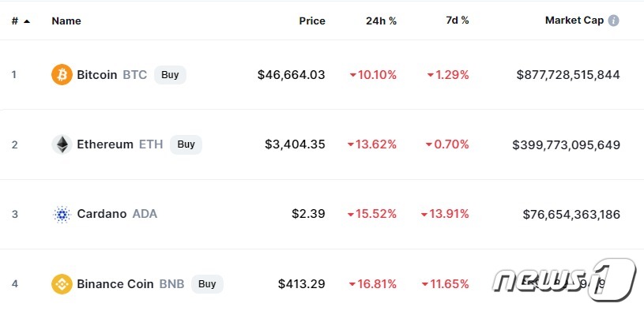This screenshot has height=311, width=644.
Task: Click the Cardano dotted logo icon
Action: pyautogui.click(x=62, y=214)
